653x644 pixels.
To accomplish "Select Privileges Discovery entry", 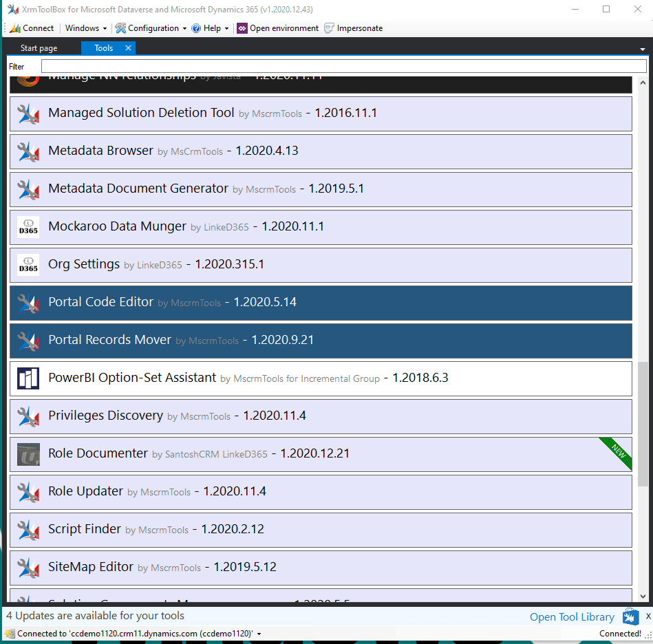I will tap(321, 416).
